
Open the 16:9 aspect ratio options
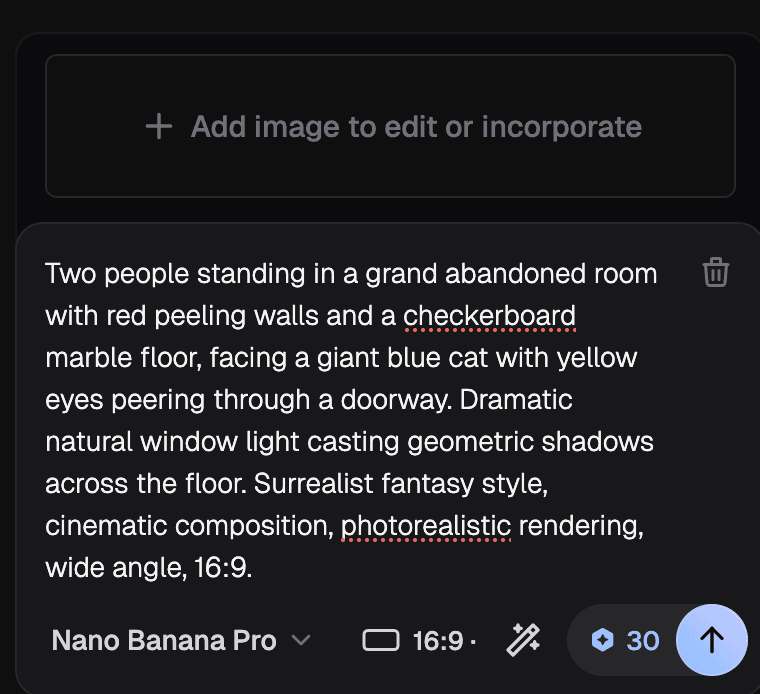(437, 640)
